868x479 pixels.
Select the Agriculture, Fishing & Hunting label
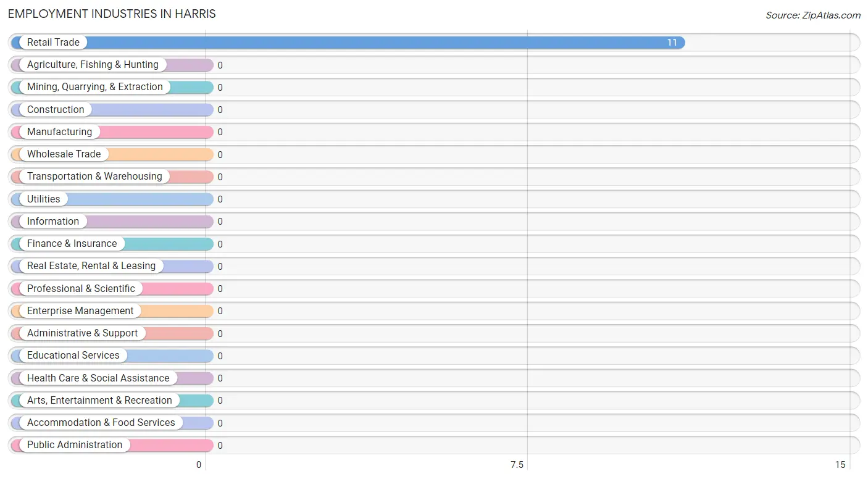[x=93, y=65]
